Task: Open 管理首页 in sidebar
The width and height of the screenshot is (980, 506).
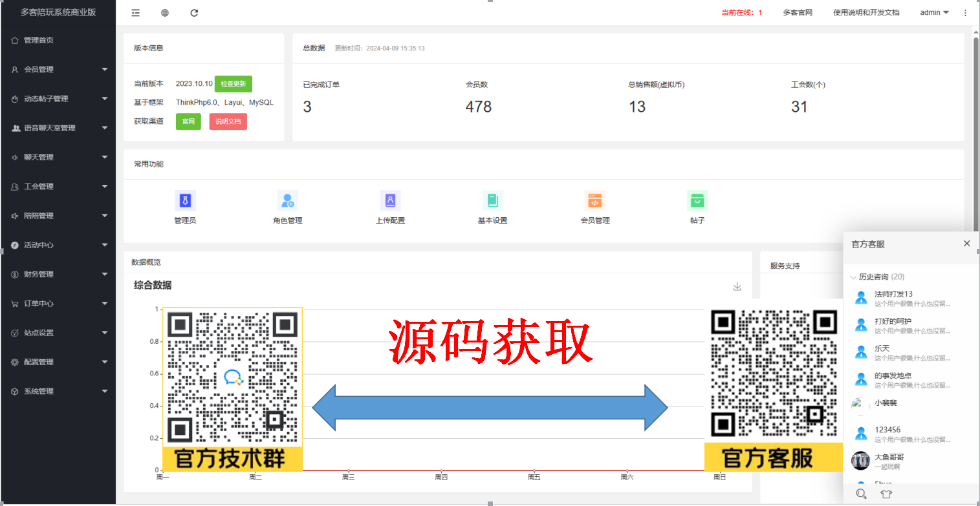Action: pyautogui.click(x=58, y=40)
